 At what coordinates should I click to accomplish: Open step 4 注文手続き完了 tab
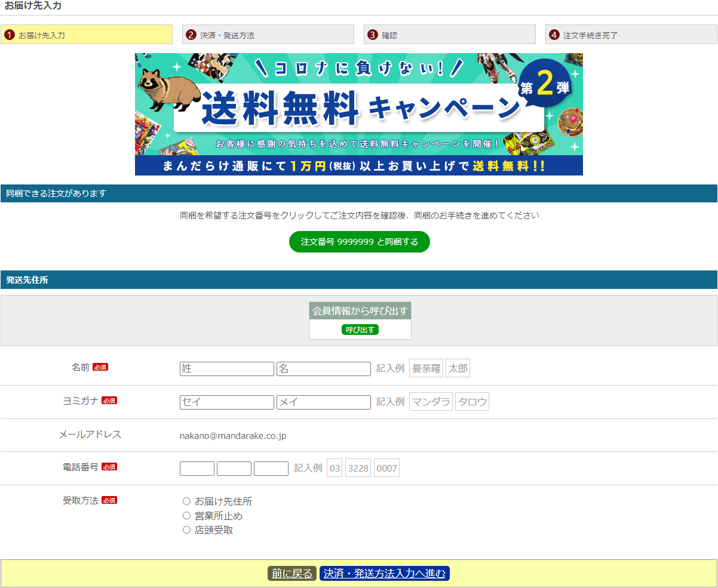point(631,35)
